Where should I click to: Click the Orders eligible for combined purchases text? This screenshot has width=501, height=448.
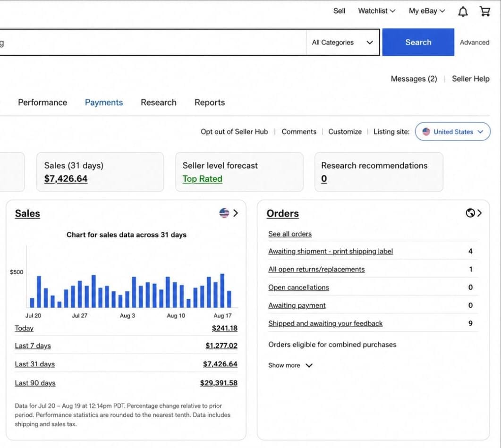pos(332,345)
